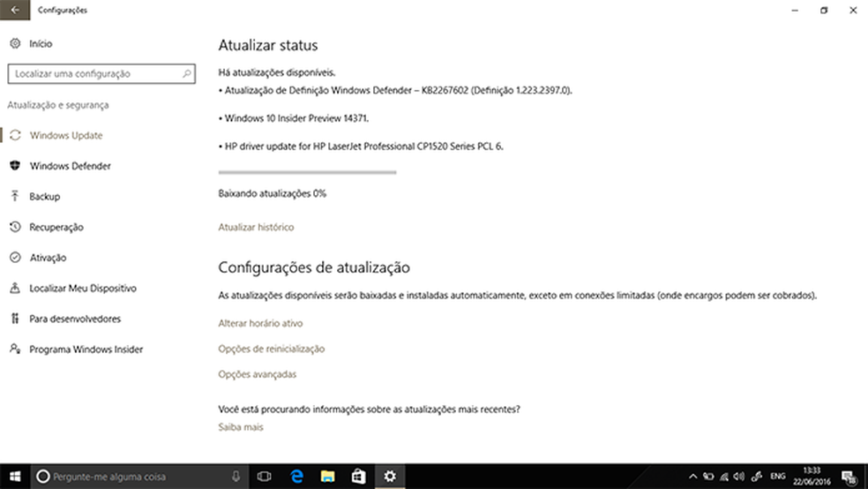Click the Settings gear taskbar icon
The width and height of the screenshot is (868, 489).
coord(390,477)
